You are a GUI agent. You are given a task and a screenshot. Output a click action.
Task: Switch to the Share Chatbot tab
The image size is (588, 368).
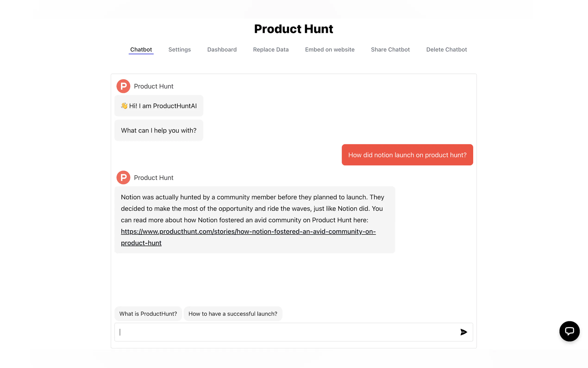click(390, 50)
